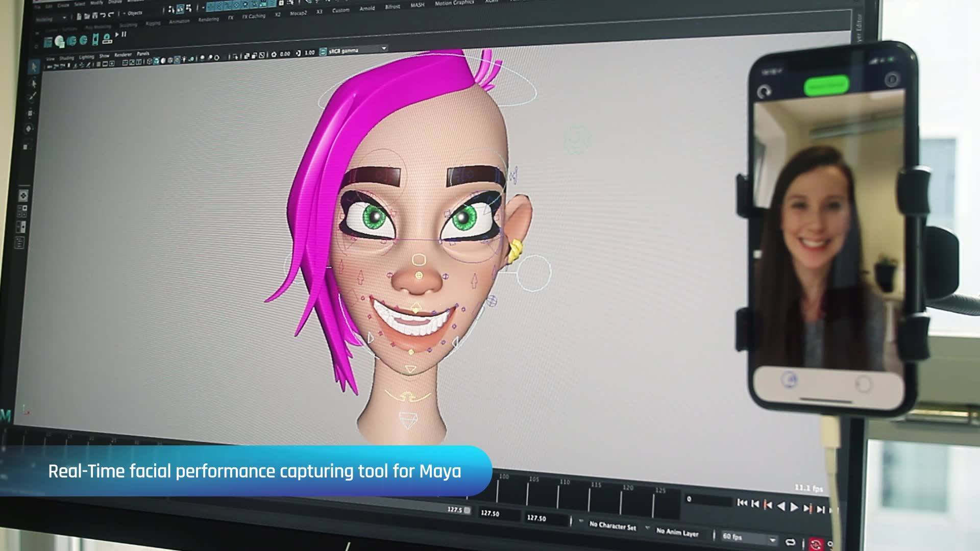Open the panel Lighting menu

pos(86,57)
